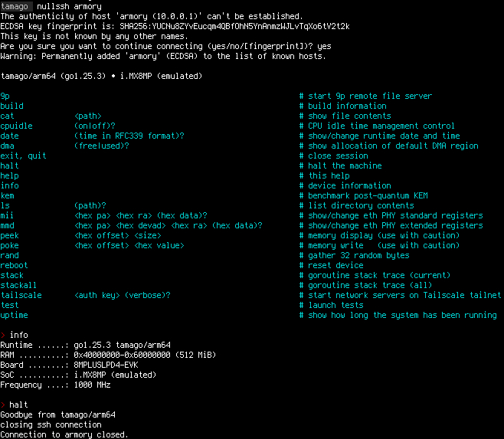Click the cpuidle command name
Image resolution: width=504 pixels, height=439 pixels.
(x=17, y=126)
